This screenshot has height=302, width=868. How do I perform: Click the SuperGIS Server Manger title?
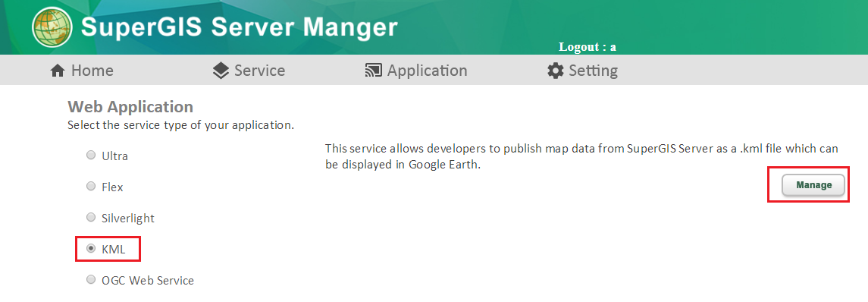[239, 27]
